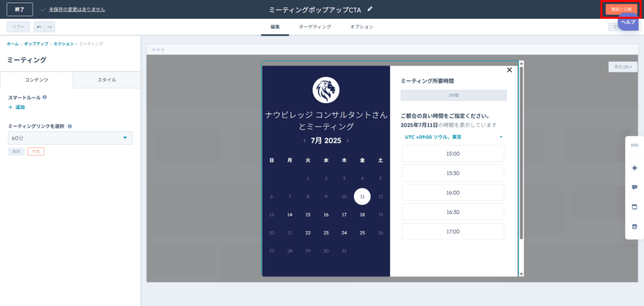Click the undo arrow icon
The height and width of the screenshot is (306, 644).
coord(39,26)
